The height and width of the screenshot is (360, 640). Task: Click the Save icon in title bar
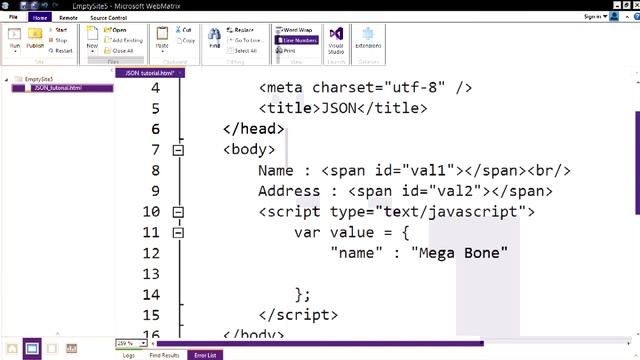[x=23, y=6]
